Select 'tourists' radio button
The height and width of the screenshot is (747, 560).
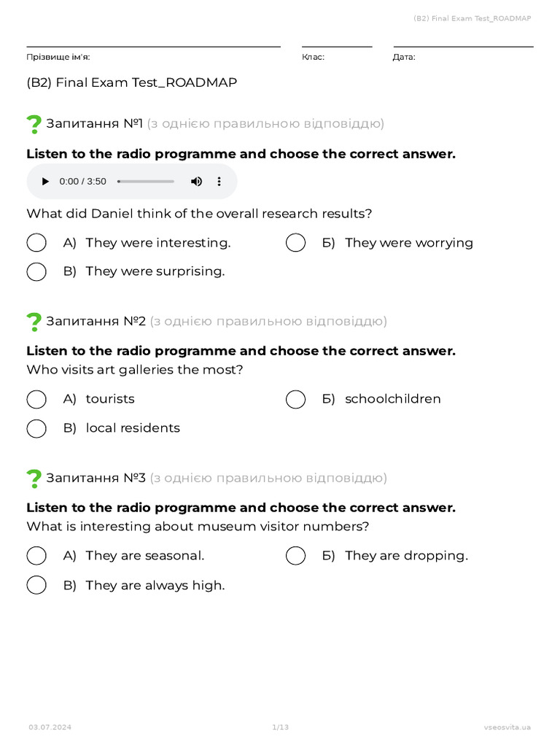pos(36,400)
